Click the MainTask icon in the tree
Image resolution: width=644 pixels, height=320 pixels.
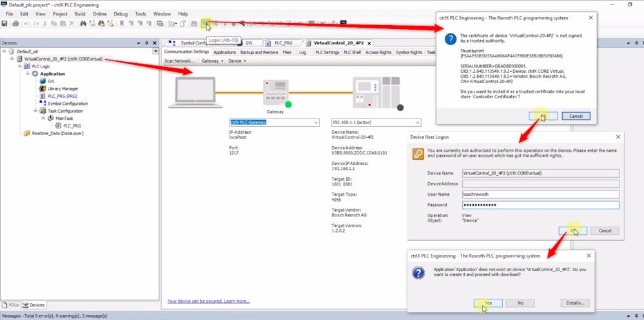(51, 118)
